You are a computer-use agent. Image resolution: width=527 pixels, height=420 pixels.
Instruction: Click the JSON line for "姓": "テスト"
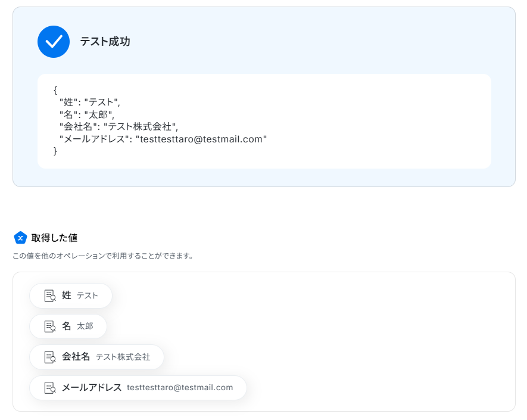coord(90,102)
